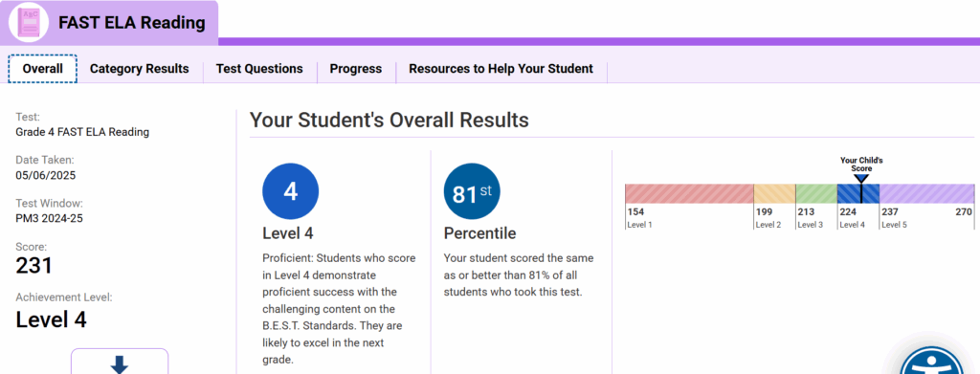This screenshot has width=980, height=374.
Task: Click the pink ABC book icon
Action: point(29,22)
